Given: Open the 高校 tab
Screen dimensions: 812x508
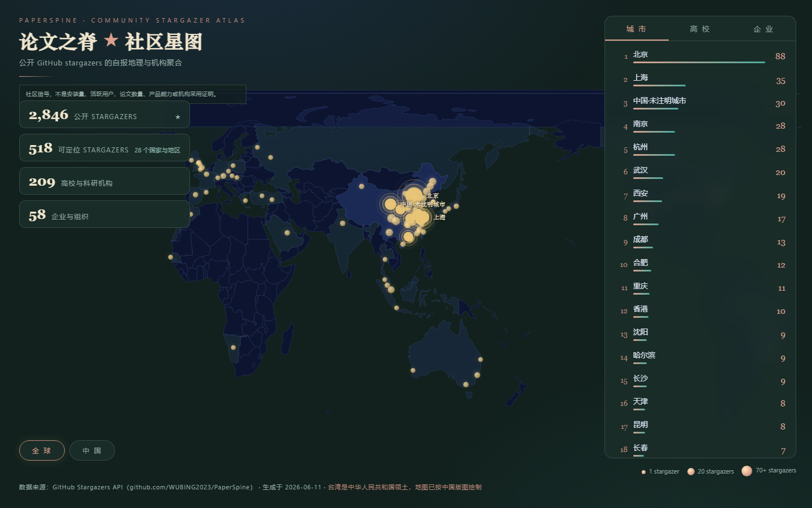Looking at the screenshot, I should (700, 29).
